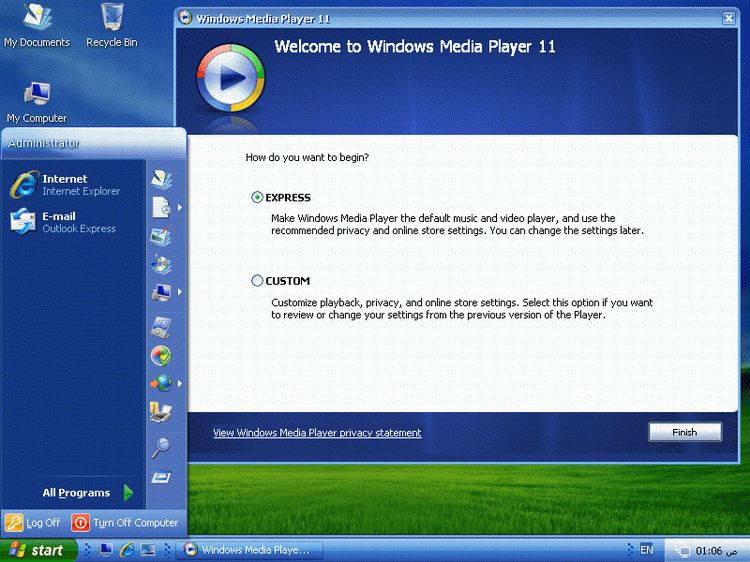This screenshot has width=750, height=562.
Task: Open the Windows Media Player privacy statement link
Action: 317,433
